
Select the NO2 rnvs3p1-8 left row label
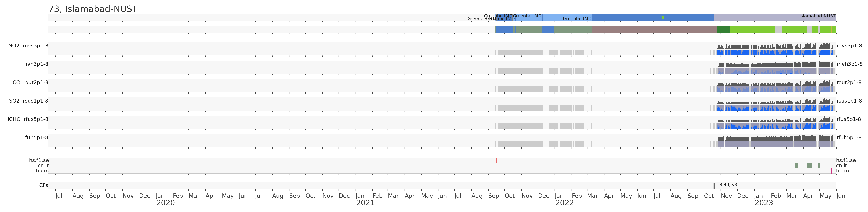(x=28, y=46)
